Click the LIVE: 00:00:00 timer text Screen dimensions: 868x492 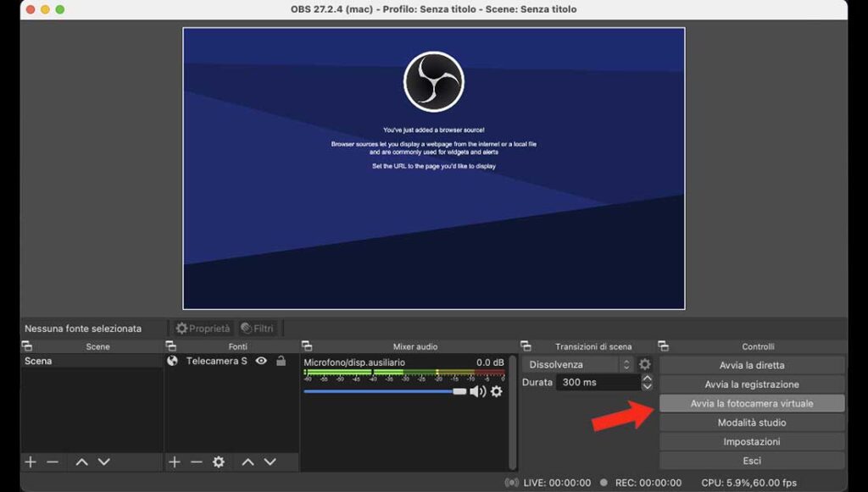tap(557, 483)
